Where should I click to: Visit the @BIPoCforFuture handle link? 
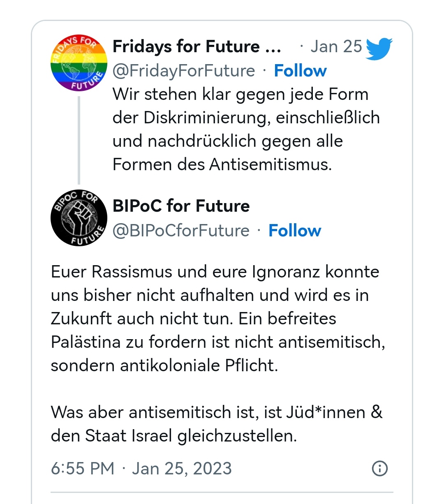(181, 231)
